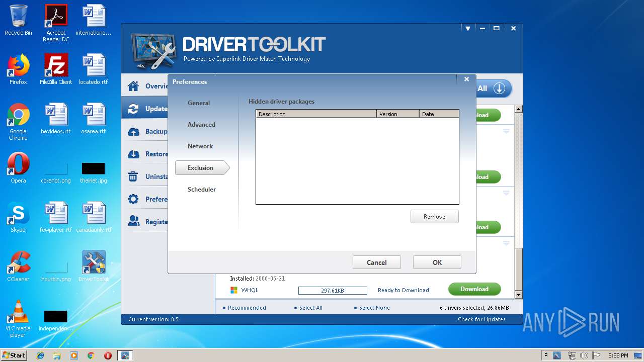
Task: Open the DriverToolkit title bar dropdown menu
Action: 468,29
